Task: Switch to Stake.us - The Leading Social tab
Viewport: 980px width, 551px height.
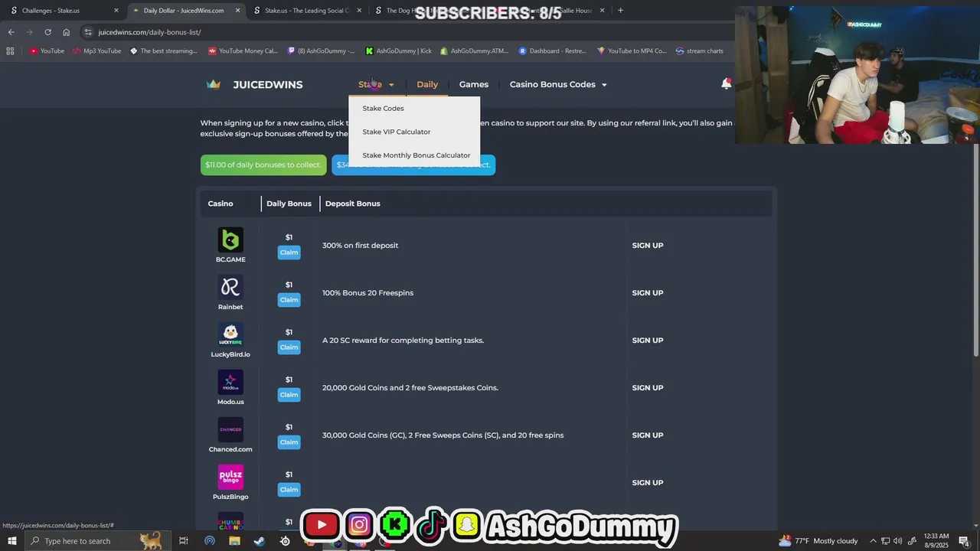Action: coord(306,11)
